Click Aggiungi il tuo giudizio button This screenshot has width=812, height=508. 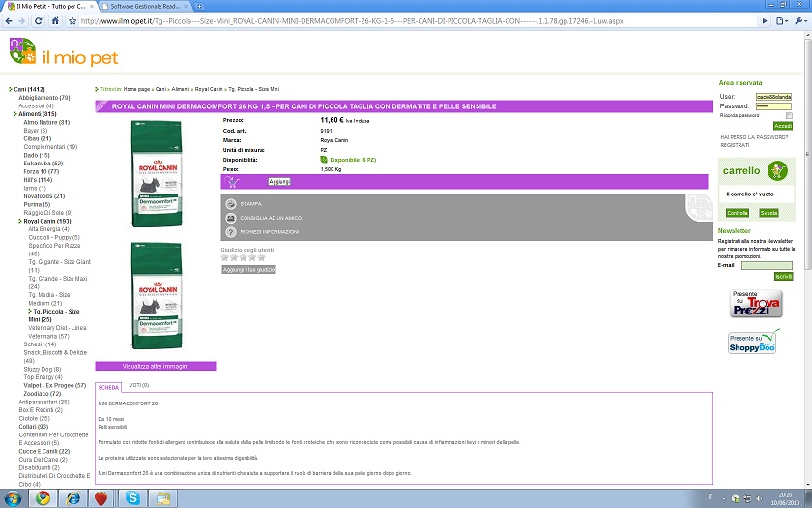click(x=248, y=270)
